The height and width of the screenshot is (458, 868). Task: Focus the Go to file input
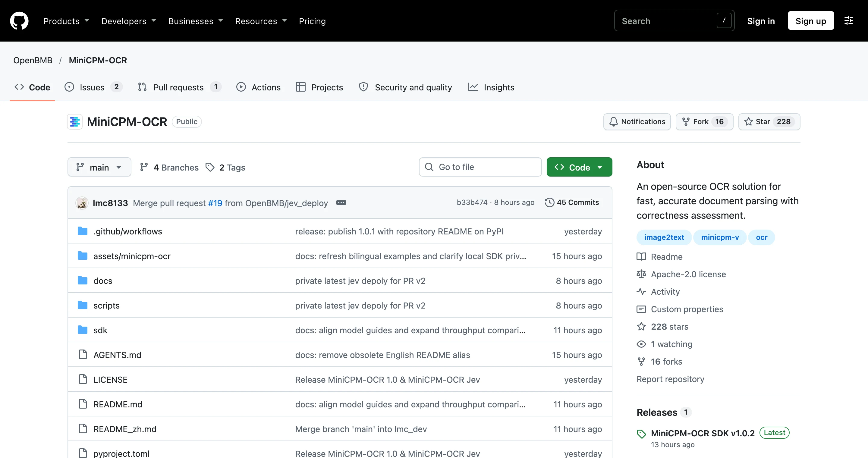pos(480,167)
